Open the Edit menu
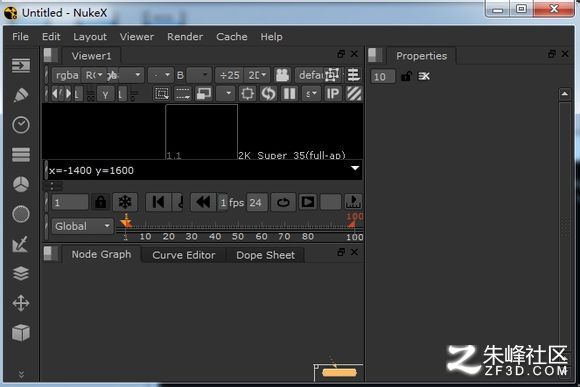Viewport: 580px width, 387px height. (x=51, y=37)
